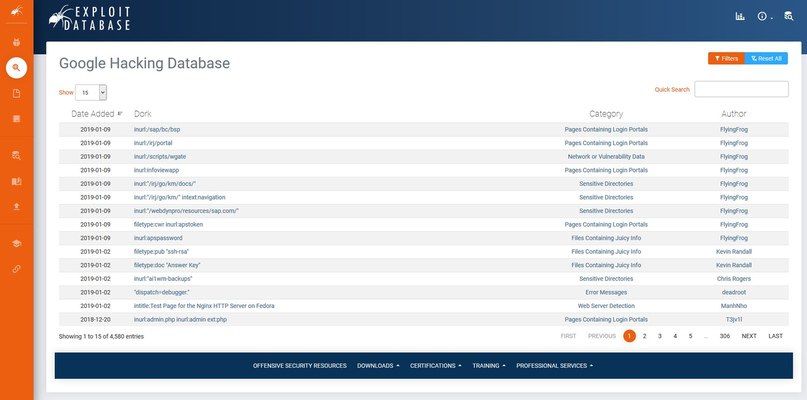Expand the Certifications footer menu

pos(435,366)
